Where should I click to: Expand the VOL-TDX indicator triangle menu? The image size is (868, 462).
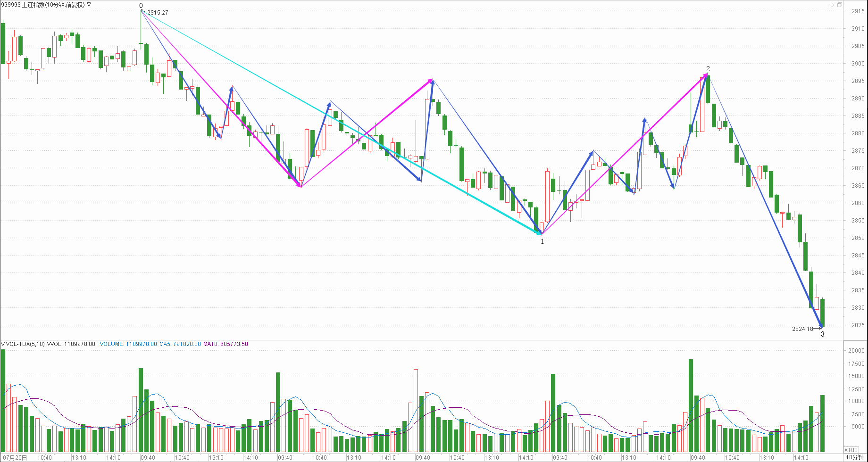tap(3, 344)
